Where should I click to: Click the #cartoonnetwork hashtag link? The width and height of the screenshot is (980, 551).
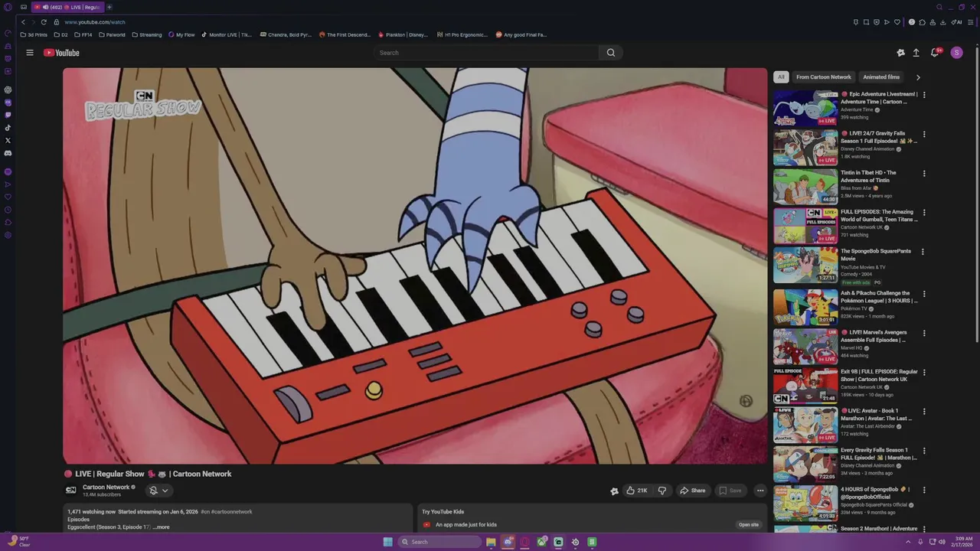coord(230,512)
